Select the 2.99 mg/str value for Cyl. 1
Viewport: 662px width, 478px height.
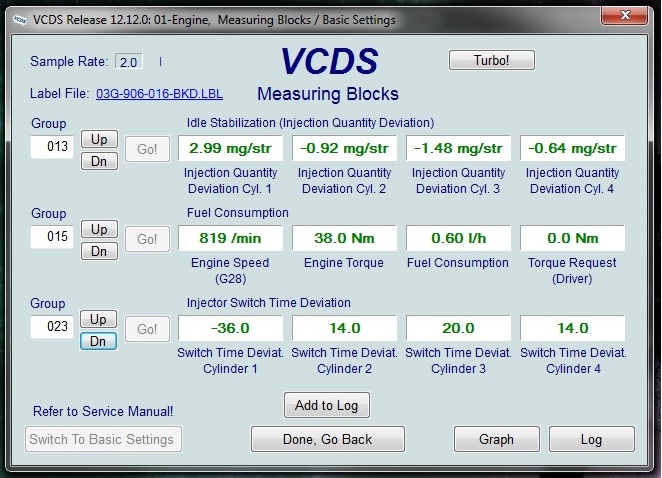[x=231, y=148]
